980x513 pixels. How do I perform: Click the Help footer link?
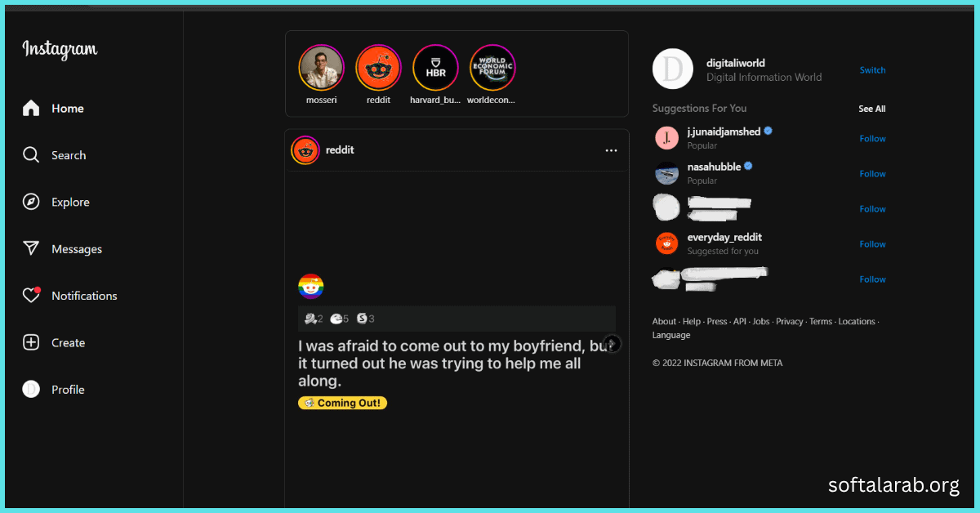tap(692, 322)
